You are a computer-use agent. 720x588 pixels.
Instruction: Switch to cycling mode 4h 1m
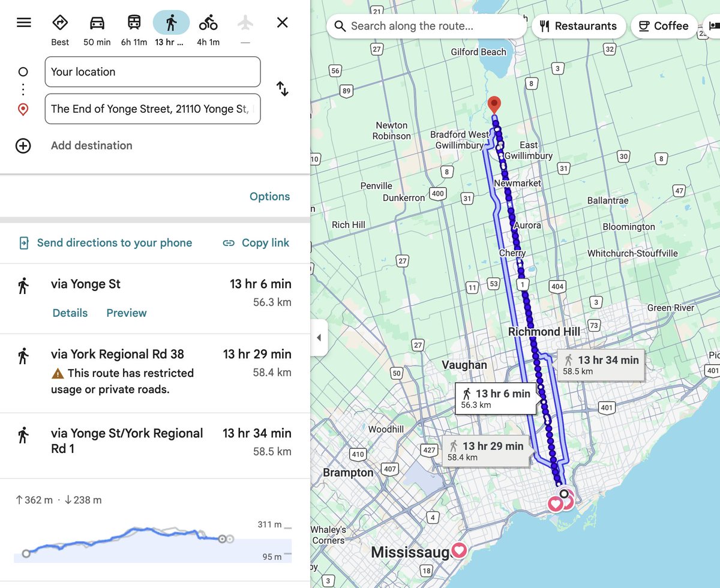tap(208, 29)
